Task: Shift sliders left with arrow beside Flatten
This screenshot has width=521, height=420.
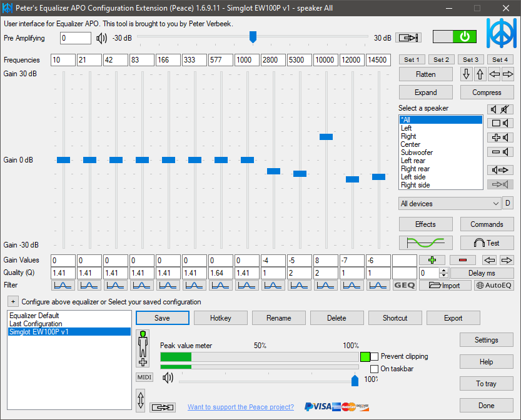Action: (x=494, y=74)
